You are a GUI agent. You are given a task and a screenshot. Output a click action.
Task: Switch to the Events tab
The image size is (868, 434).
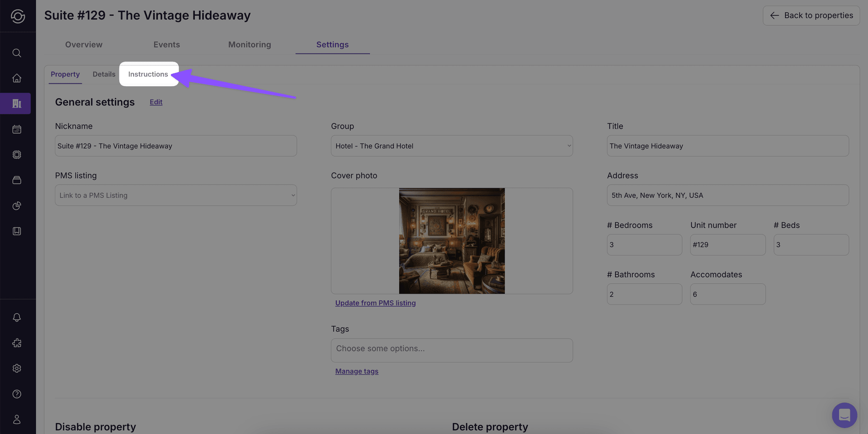coord(166,44)
